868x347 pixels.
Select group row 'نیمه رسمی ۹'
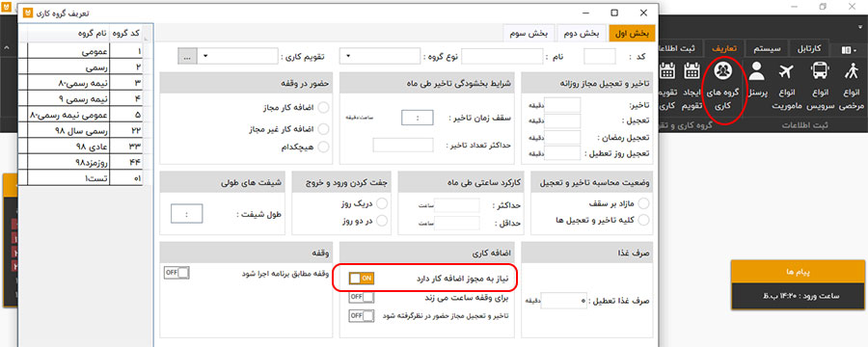point(79,99)
